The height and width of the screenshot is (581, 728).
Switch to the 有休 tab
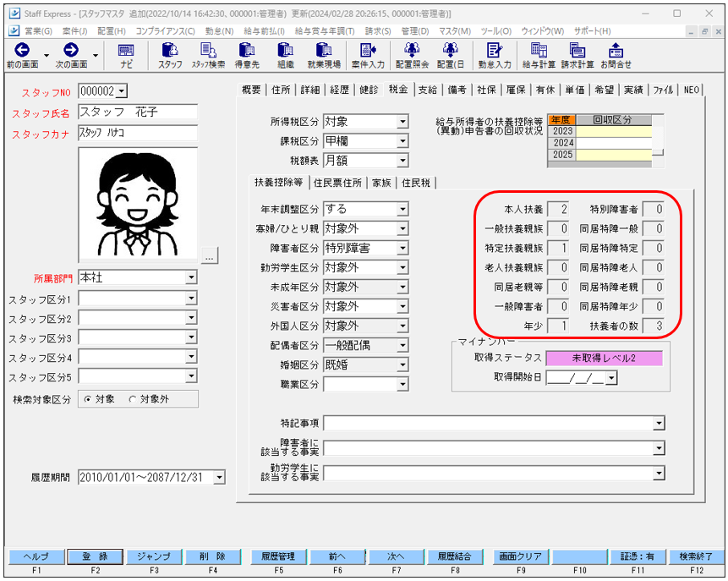tap(545, 90)
